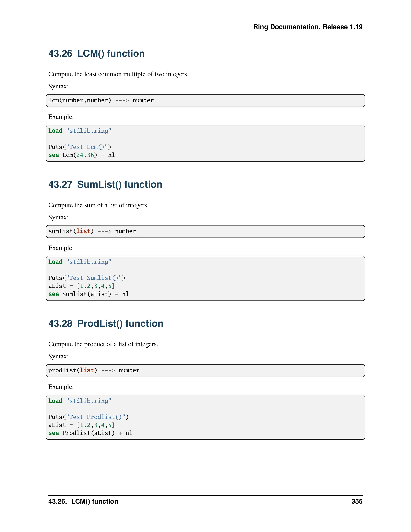Viewport: 411px width, 532px height.
Task: Click the text Compute the product of a list
Action: (x=103, y=344)
